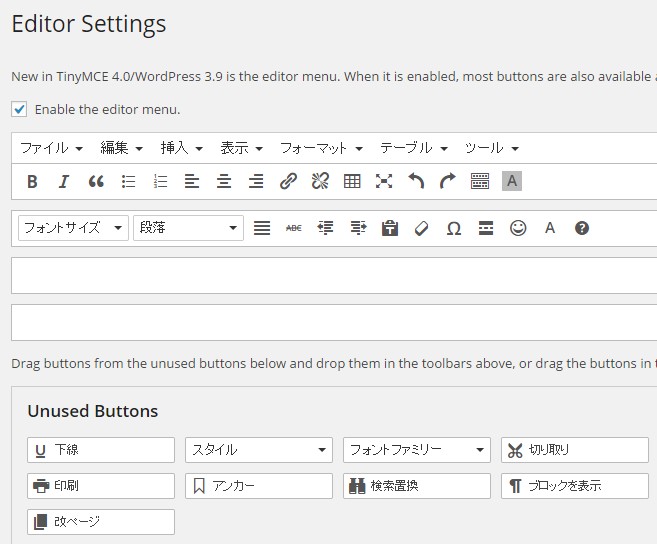Click the Editor Settings page title
Screen dimensions: 657x544
(89, 24)
